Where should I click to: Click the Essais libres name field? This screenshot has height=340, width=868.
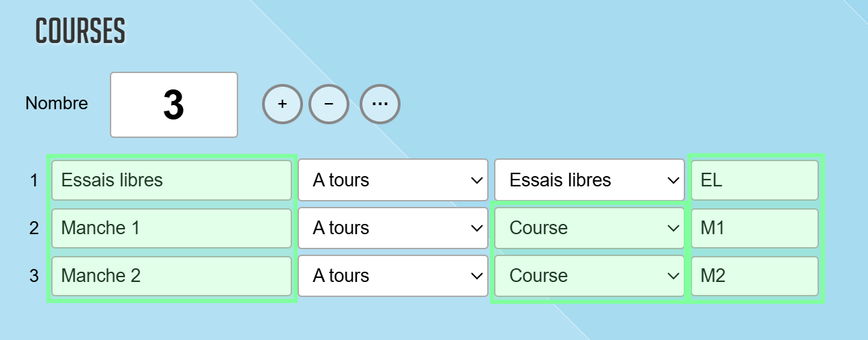pyautogui.click(x=171, y=180)
